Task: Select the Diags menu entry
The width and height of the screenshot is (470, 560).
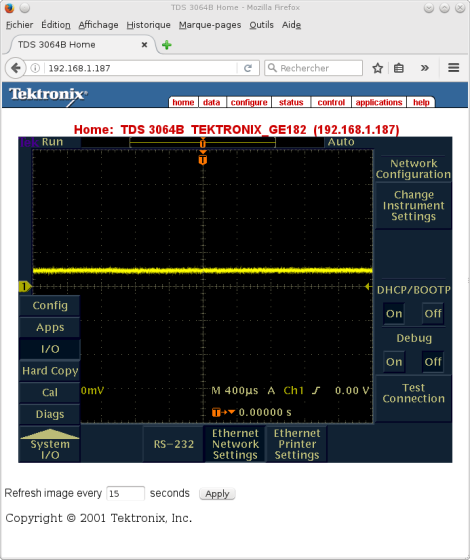Action: coord(50,414)
